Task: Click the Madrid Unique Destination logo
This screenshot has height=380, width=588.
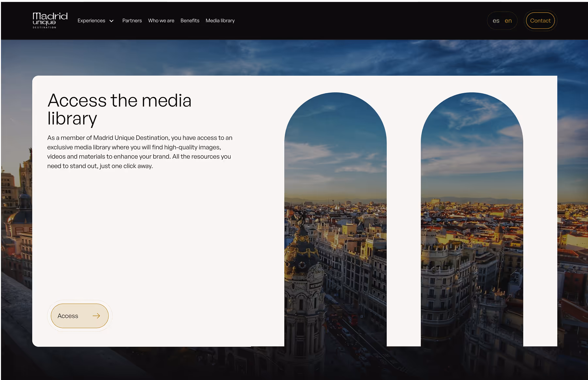Action: click(x=50, y=21)
